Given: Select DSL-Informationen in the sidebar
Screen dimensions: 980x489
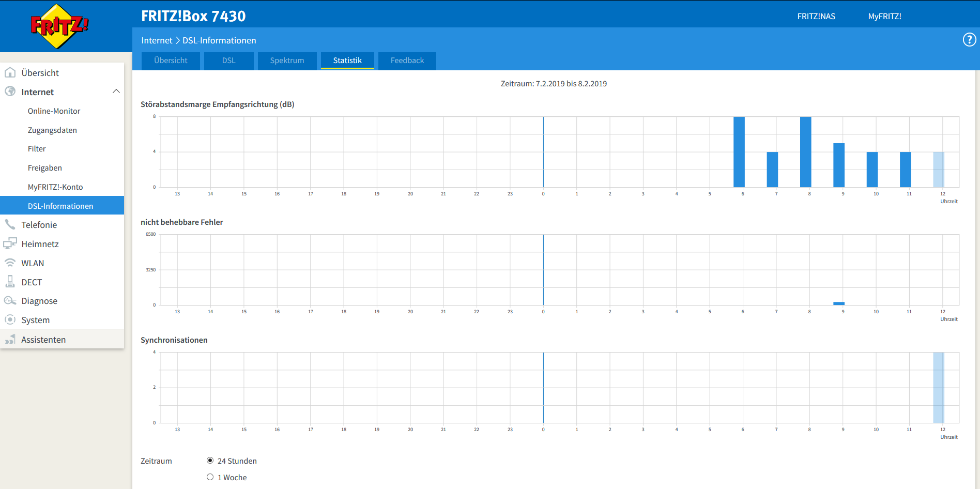Looking at the screenshot, I should [x=62, y=206].
